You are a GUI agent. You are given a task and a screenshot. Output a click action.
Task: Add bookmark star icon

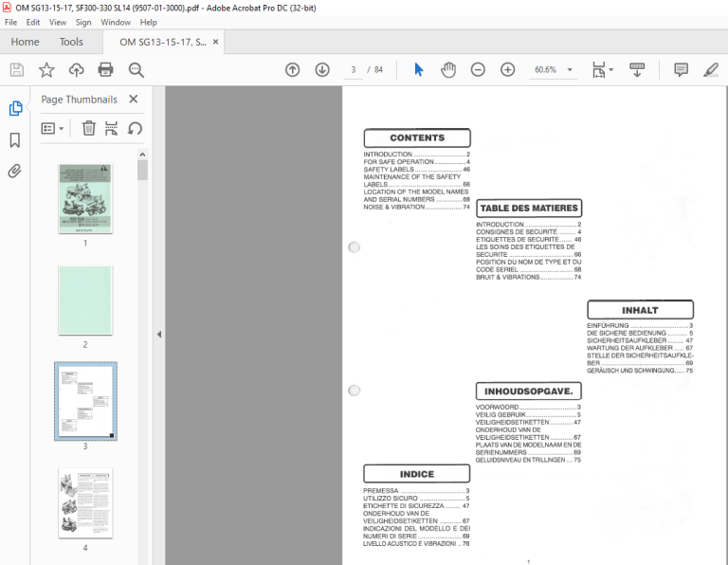(x=46, y=70)
